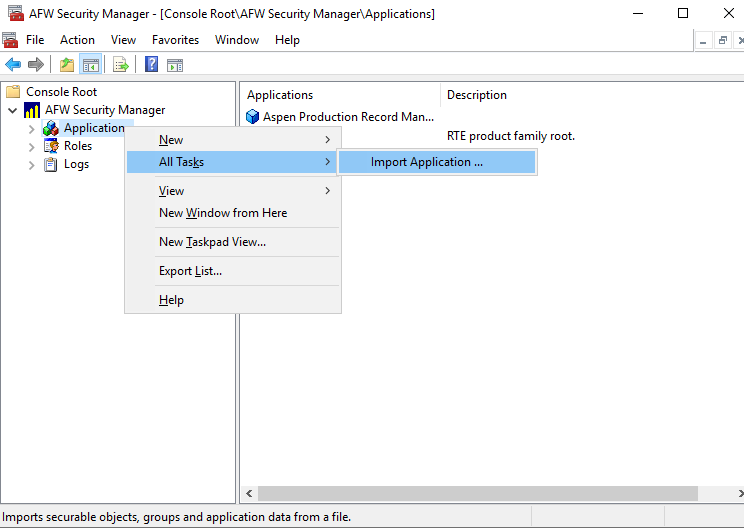Expand the Roles tree node arrow

31,147
